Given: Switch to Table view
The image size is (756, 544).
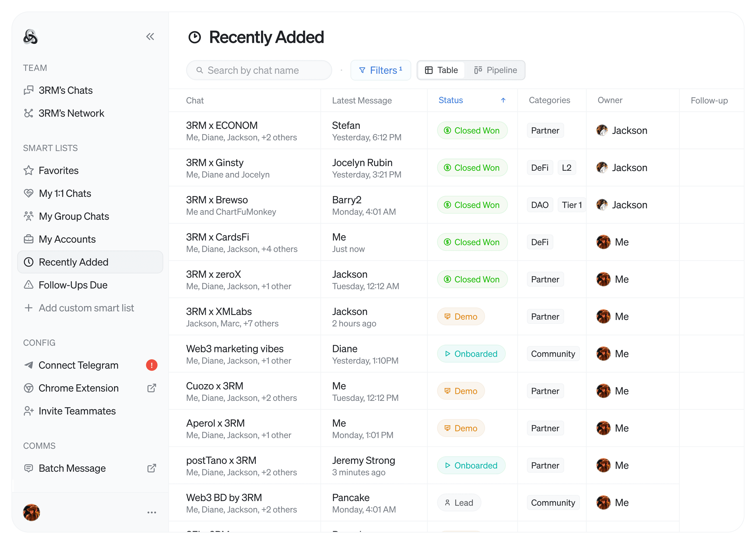Looking at the screenshot, I should tap(441, 70).
